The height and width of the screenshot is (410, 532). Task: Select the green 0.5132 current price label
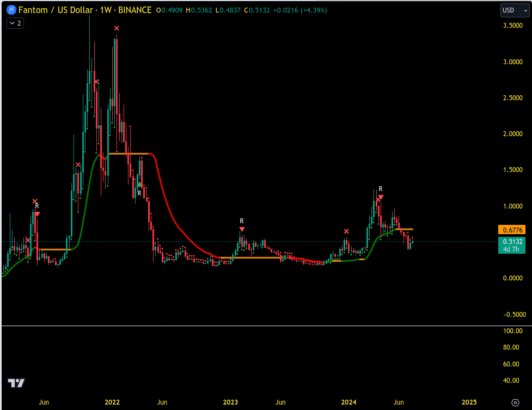[x=512, y=241]
